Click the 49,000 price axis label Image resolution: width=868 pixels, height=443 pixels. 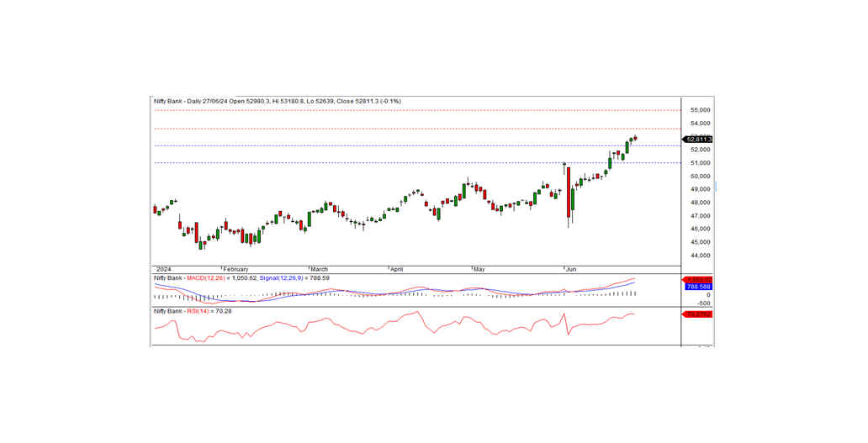coord(701,190)
